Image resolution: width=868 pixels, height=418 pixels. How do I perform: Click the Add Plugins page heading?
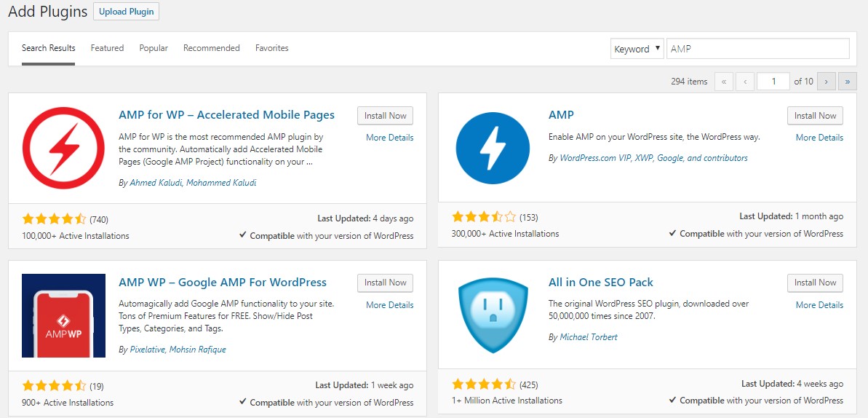(47, 12)
